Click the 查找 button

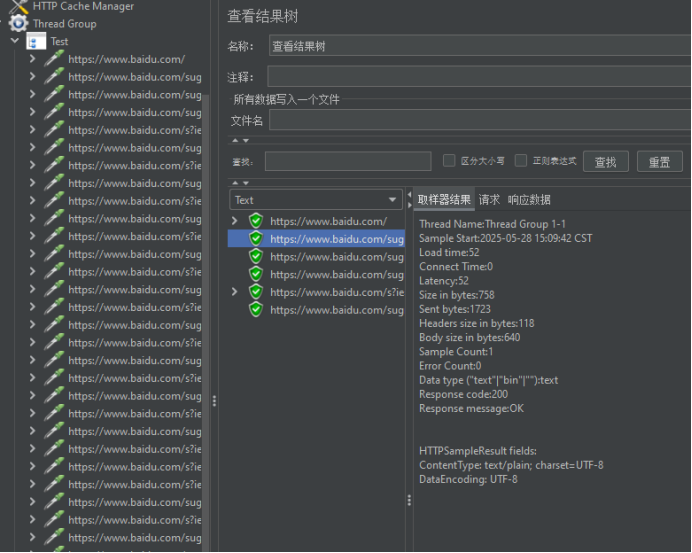[x=606, y=162]
